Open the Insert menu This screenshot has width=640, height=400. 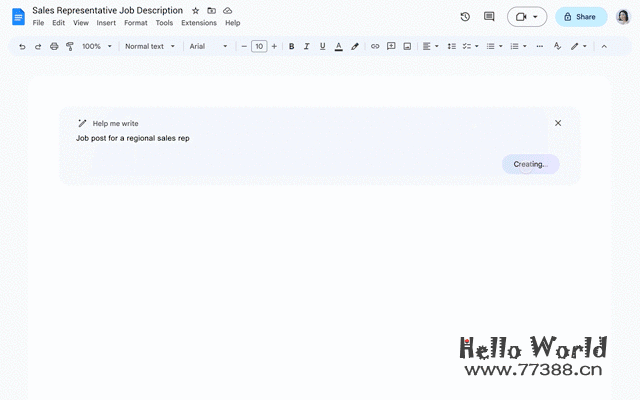click(106, 23)
